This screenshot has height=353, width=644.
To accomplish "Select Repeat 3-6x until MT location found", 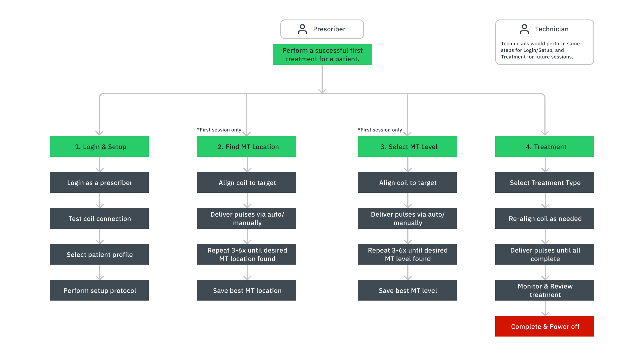I will (x=247, y=254).
